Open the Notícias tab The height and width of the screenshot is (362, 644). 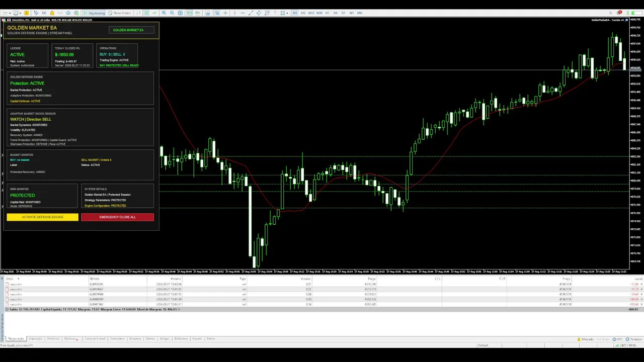pos(70,339)
